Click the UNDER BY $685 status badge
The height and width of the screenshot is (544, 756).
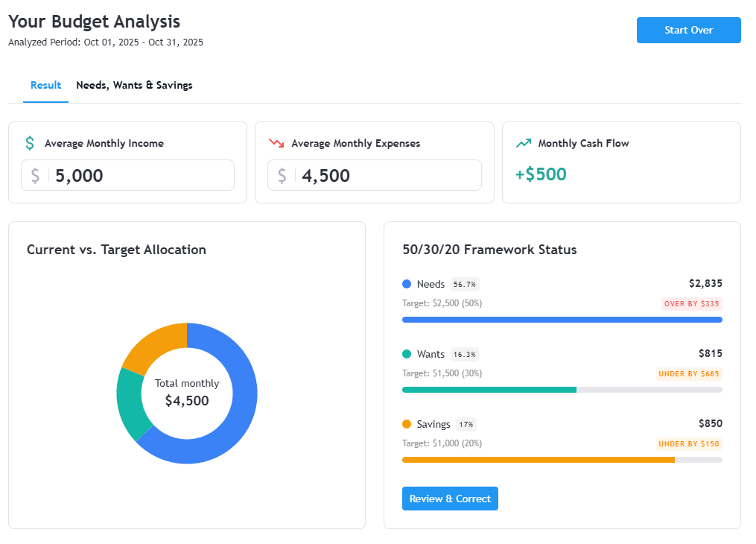(689, 374)
